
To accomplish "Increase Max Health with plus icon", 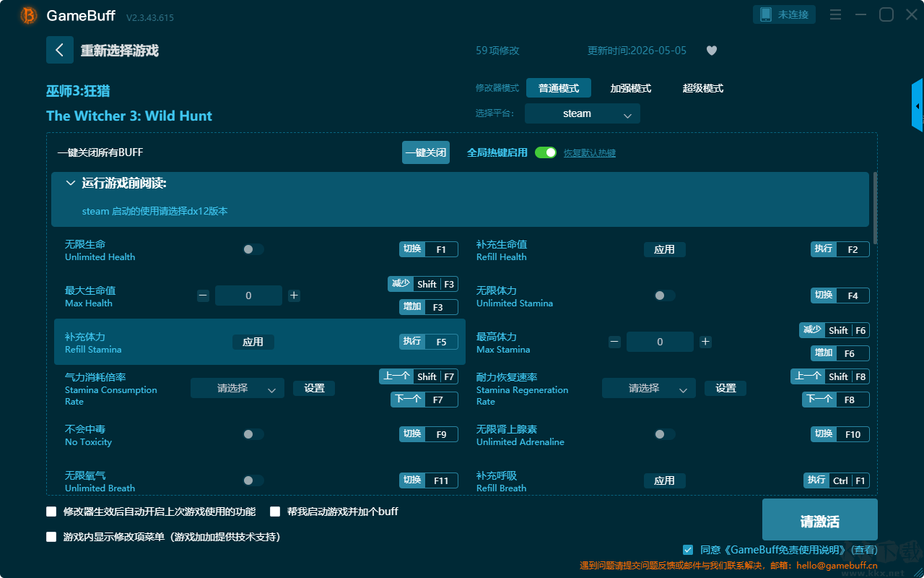I will tap(294, 296).
